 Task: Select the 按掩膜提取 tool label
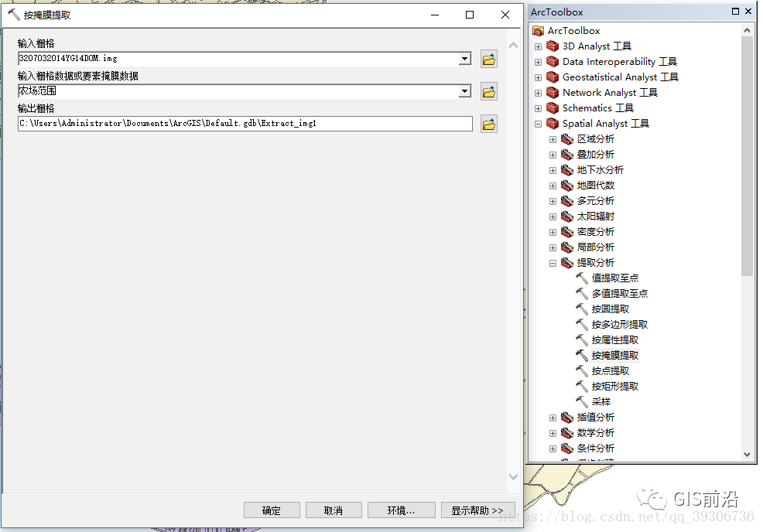615,356
